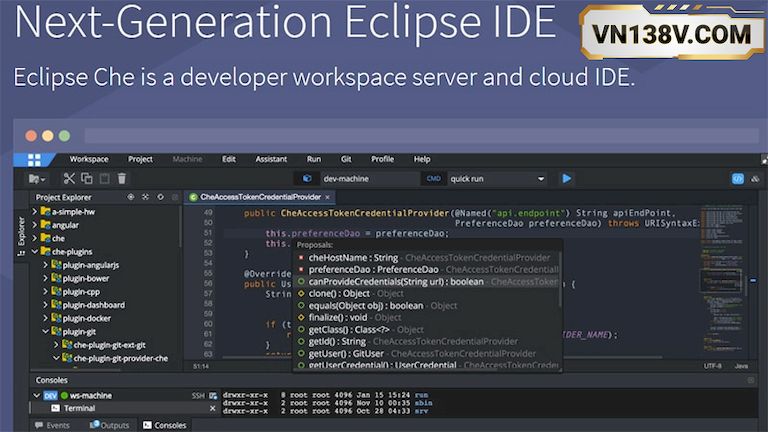Choose canProvideCredentials proposal
This screenshot has height=432, width=768.
tap(427, 282)
